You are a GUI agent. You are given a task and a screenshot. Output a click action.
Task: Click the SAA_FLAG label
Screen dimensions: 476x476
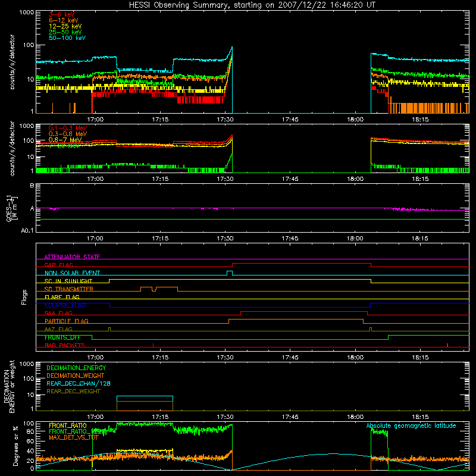58,313
